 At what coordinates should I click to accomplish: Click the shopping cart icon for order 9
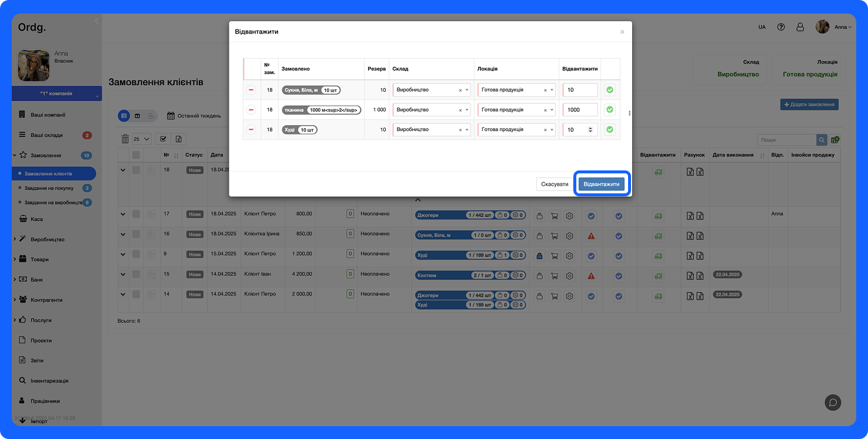[x=554, y=256]
